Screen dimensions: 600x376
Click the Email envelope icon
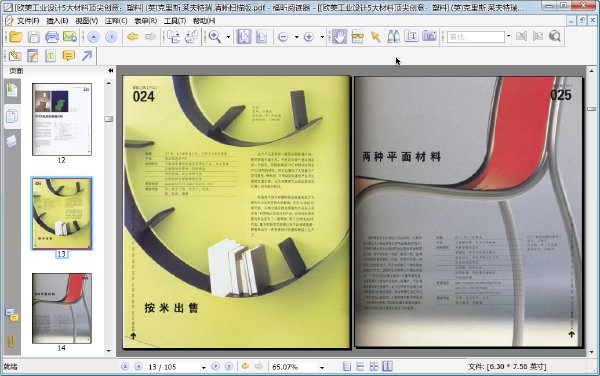[x=70, y=37]
